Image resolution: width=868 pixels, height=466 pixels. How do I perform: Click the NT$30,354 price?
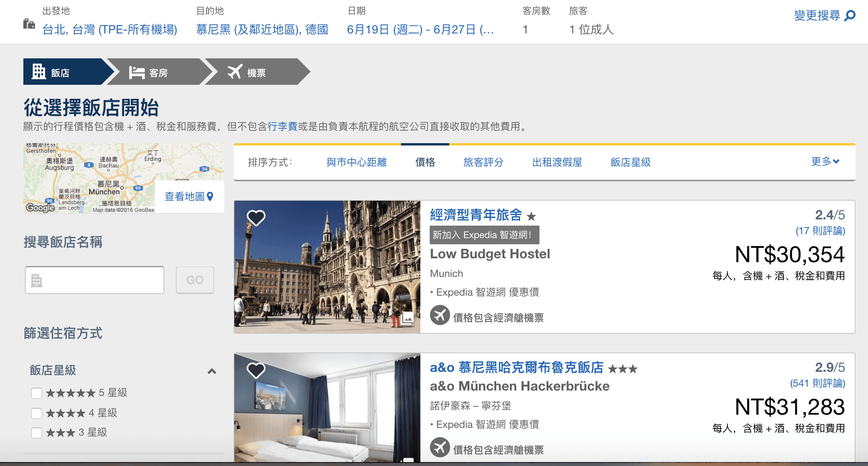click(790, 255)
